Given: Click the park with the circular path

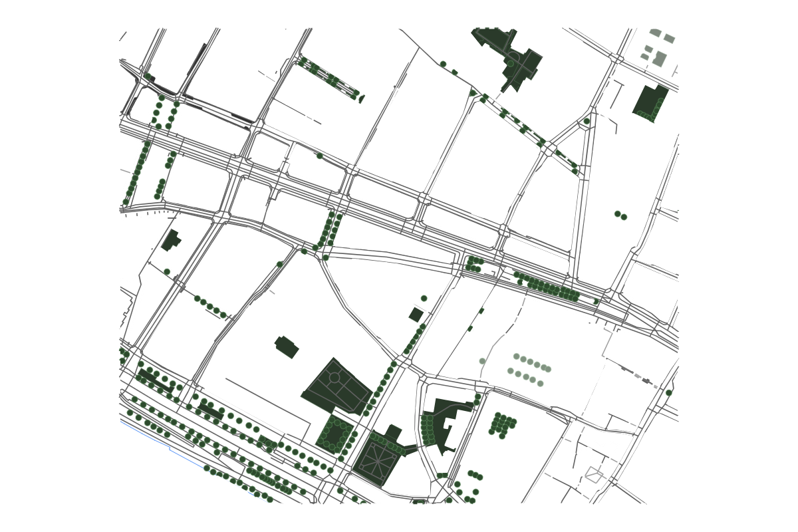Looking at the screenshot, I should (336, 386).
